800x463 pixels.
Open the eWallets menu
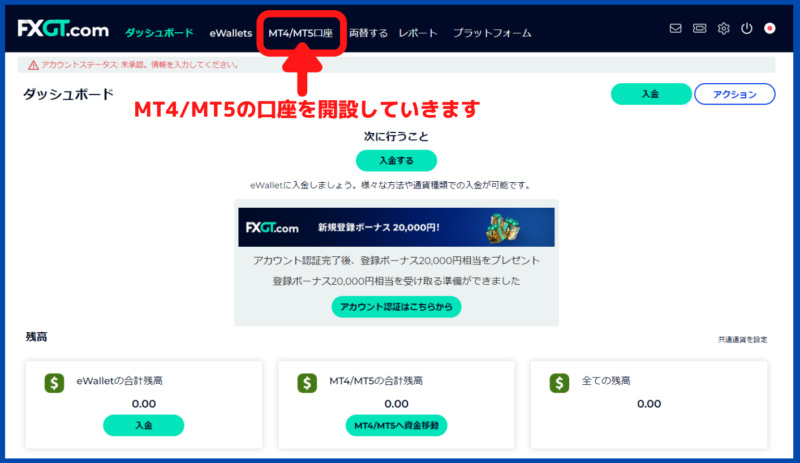click(x=231, y=33)
